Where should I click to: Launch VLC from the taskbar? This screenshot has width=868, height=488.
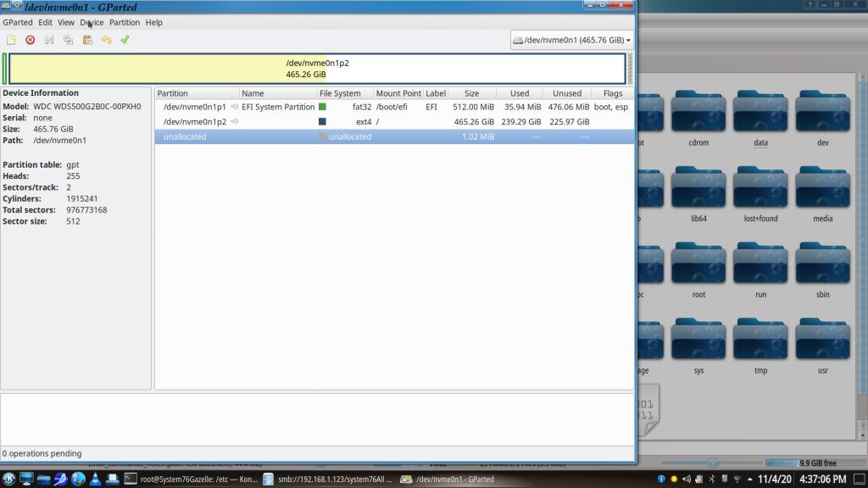[x=95, y=479]
